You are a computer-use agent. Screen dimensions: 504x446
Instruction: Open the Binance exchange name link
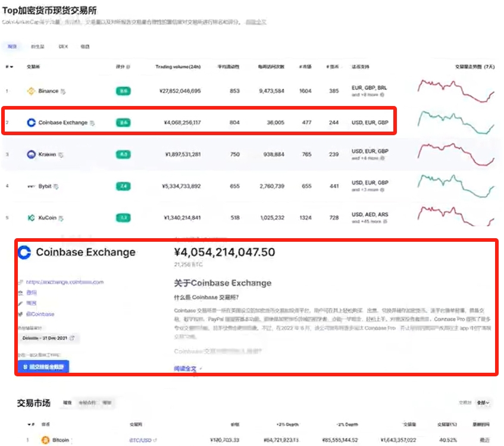[48, 91]
